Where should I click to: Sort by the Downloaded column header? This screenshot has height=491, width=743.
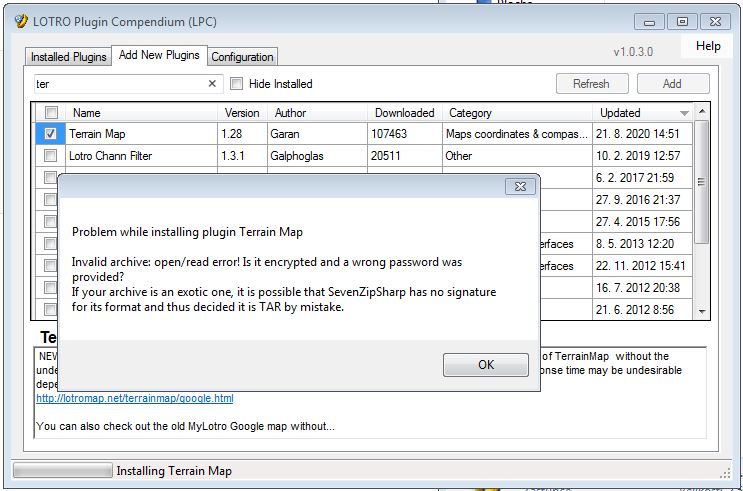[x=404, y=113]
